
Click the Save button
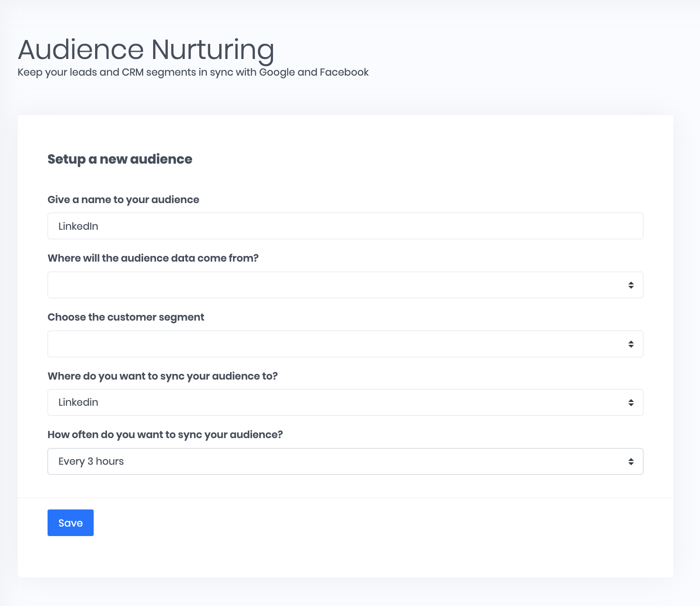[x=70, y=523]
